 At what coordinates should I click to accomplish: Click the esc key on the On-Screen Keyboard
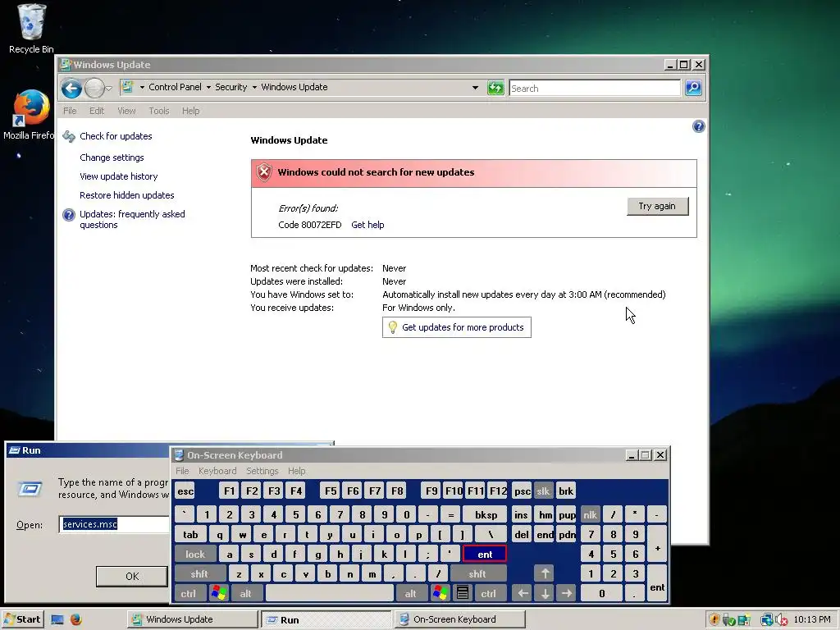185,491
